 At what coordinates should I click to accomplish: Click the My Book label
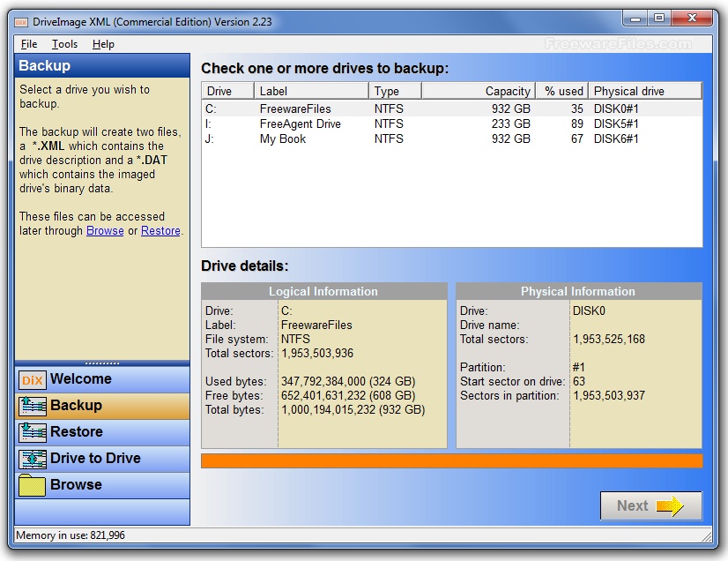[283, 139]
